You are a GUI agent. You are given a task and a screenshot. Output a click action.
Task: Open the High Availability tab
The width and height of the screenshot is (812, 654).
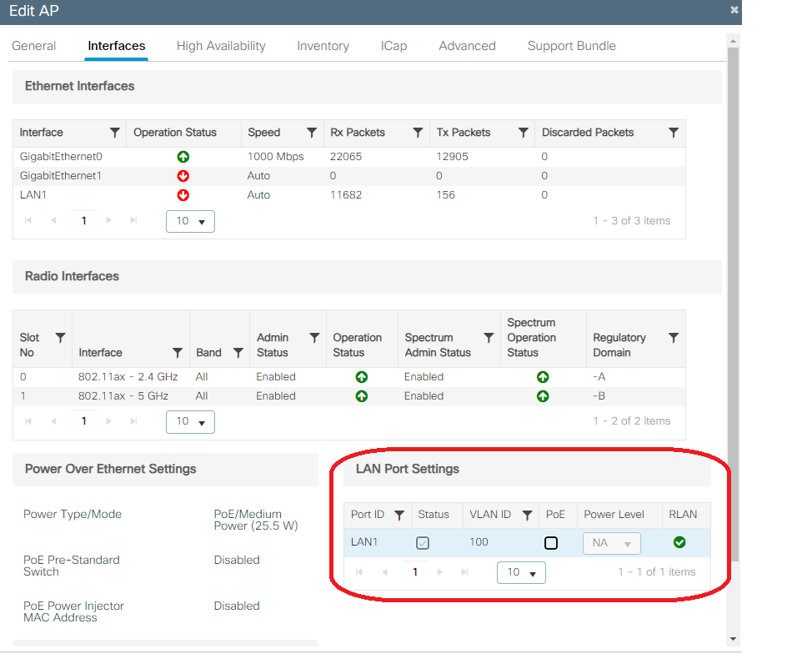[x=221, y=46]
